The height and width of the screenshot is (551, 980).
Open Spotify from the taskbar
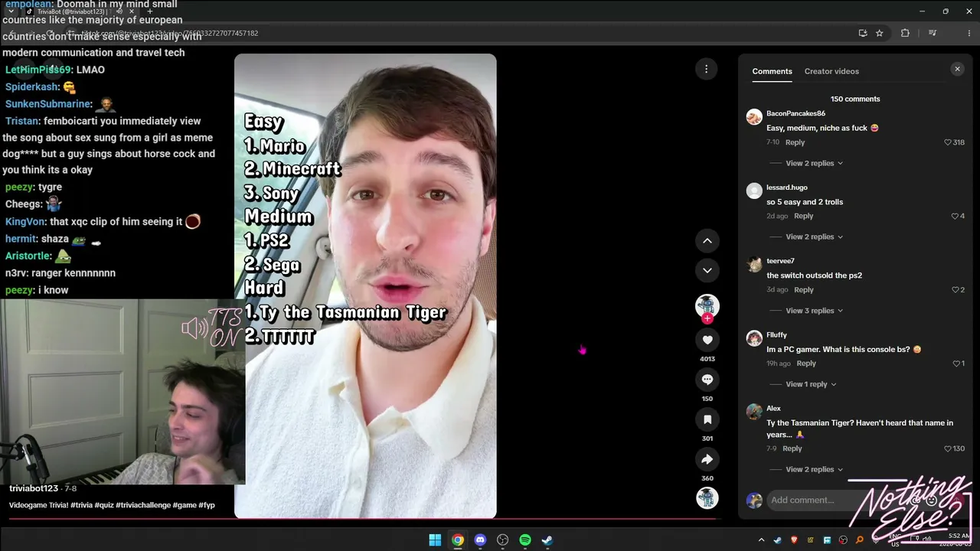525,540
